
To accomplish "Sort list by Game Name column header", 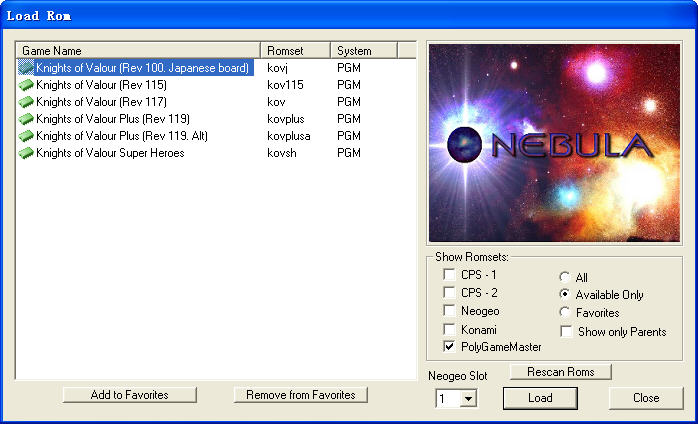I will click(x=138, y=50).
